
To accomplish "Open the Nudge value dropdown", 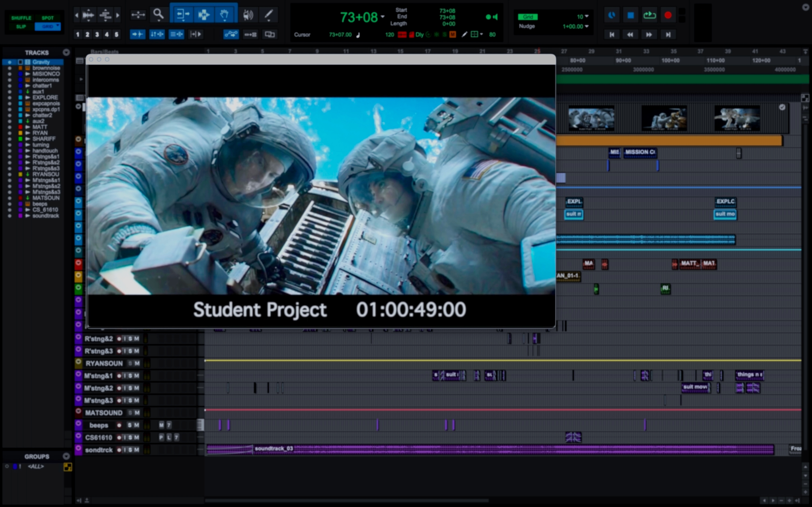I will click(x=587, y=26).
